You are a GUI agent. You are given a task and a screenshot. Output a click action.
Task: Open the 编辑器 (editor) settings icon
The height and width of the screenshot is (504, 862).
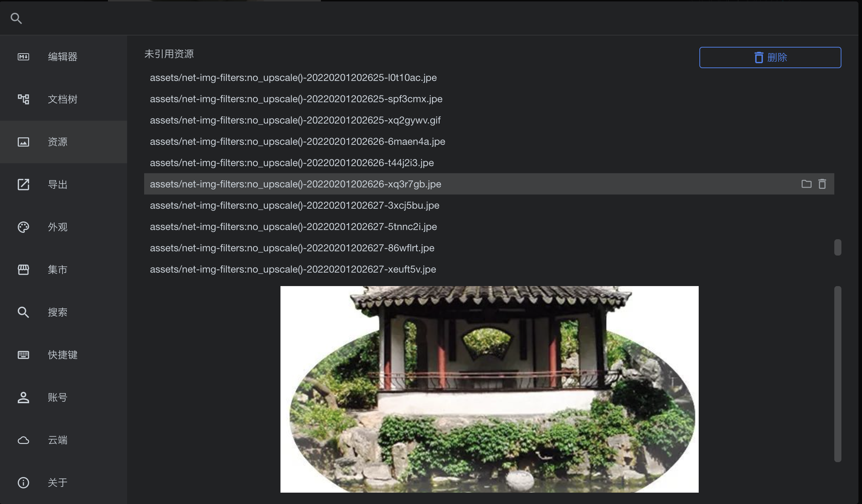coord(23,56)
